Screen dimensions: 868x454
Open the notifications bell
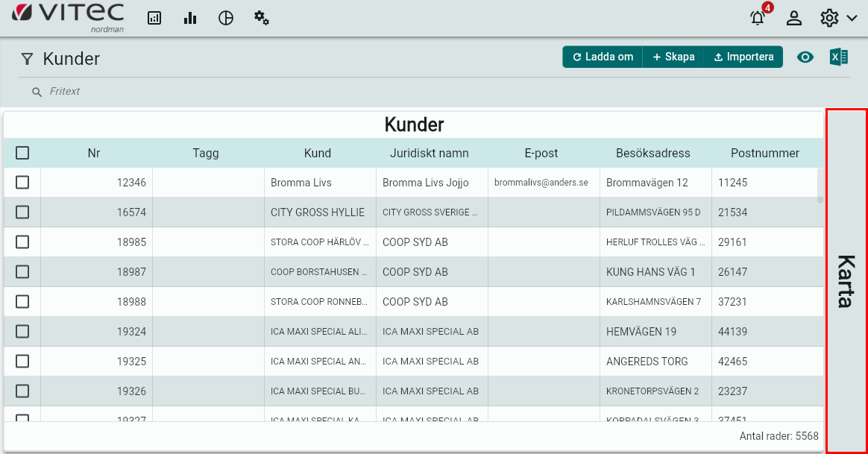pyautogui.click(x=758, y=18)
